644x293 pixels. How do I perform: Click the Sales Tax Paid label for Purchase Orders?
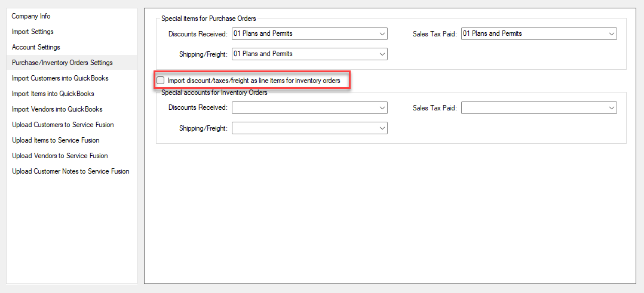pos(434,34)
